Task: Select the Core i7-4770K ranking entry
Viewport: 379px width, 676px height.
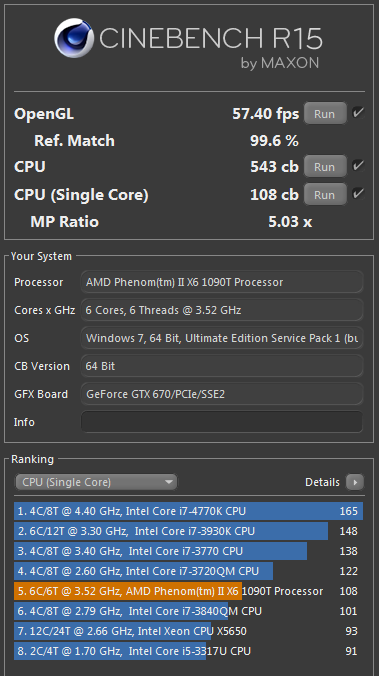Action: pyautogui.click(x=188, y=511)
